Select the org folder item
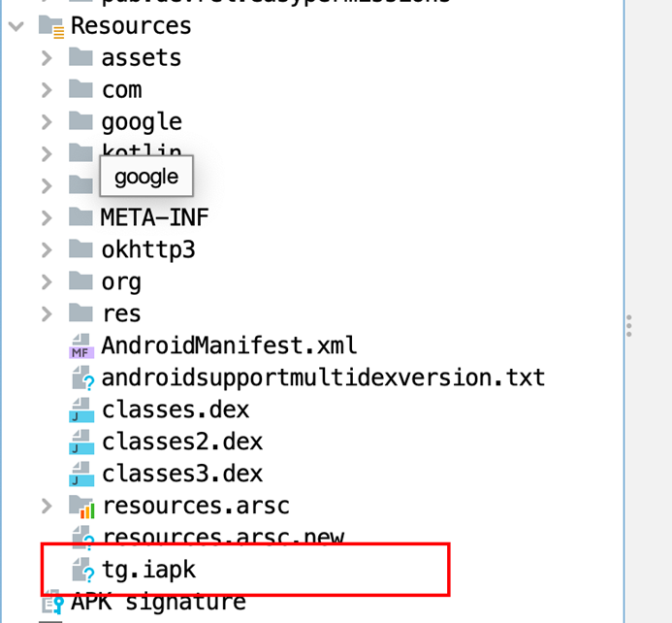Viewport: 672px width, 623px height. (x=121, y=281)
